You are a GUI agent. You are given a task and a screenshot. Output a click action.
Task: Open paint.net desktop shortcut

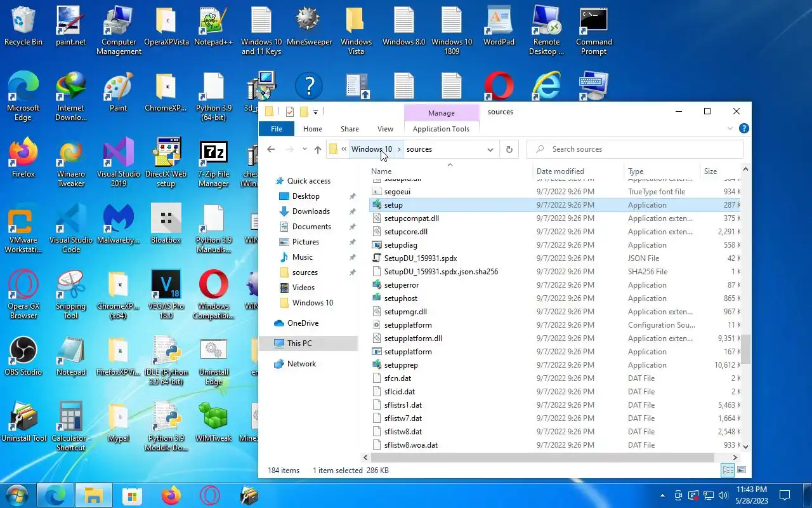tap(71, 27)
